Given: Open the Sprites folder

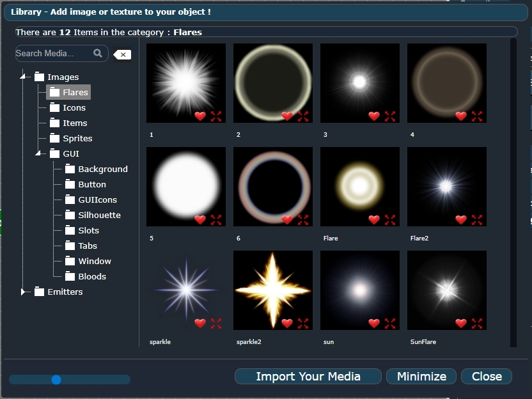Looking at the screenshot, I should coord(71,138).
